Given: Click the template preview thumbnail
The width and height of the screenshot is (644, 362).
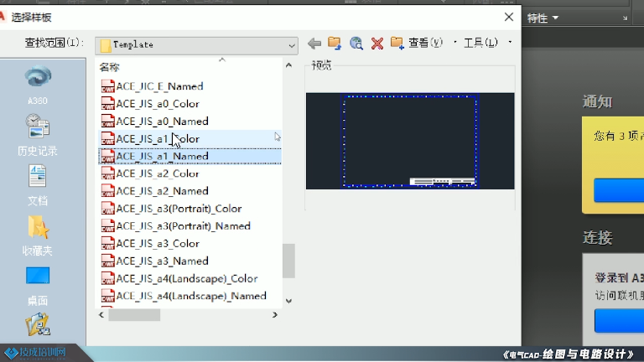Looking at the screenshot, I should tap(410, 141).
